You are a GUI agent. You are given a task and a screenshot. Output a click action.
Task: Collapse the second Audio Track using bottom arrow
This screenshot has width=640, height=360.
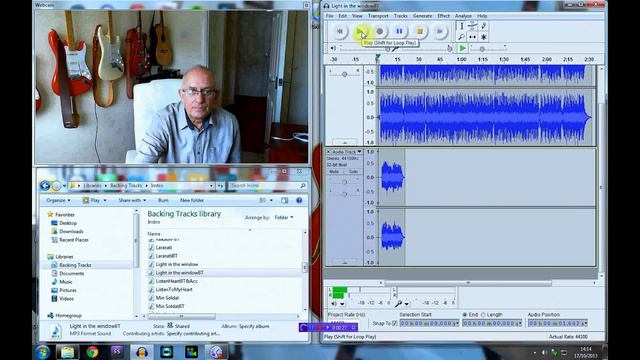pyautogui.click(x=344, y=263)
